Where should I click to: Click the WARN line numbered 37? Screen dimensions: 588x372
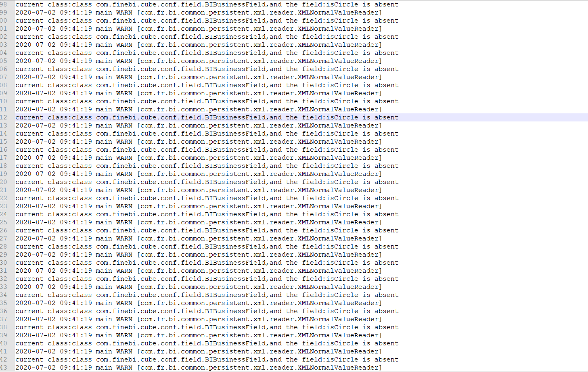tap(199, 319)
